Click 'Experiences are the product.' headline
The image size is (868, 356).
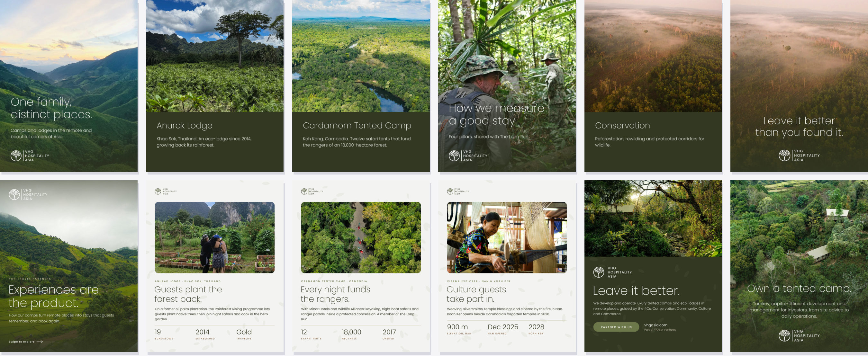[x=54, y=296]
